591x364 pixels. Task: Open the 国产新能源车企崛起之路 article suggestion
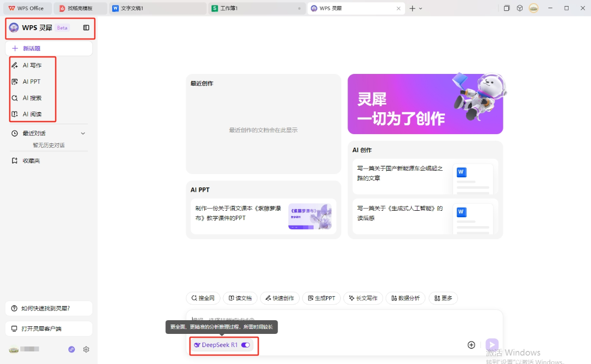coord(425,177)
